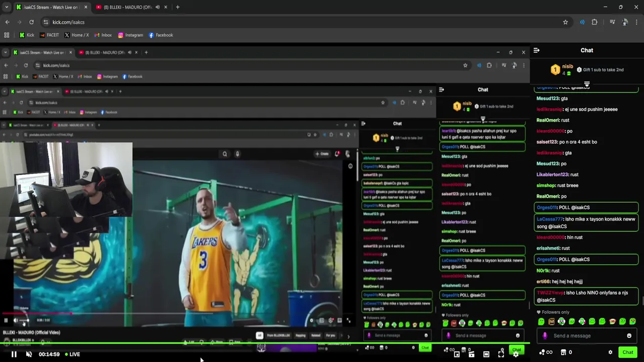The image size is (644, 362).
Task: Open chat settings gear in the rightmost chat
Action: [x=610, y=352]
